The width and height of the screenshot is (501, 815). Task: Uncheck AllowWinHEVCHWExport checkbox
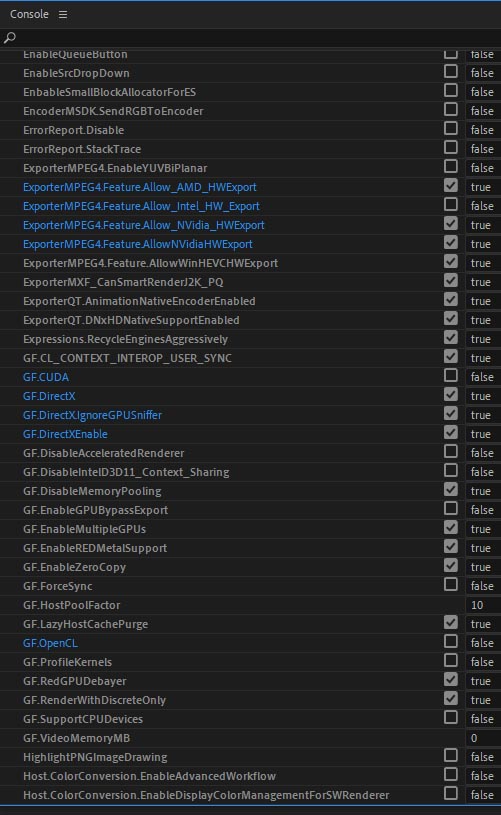451,261
